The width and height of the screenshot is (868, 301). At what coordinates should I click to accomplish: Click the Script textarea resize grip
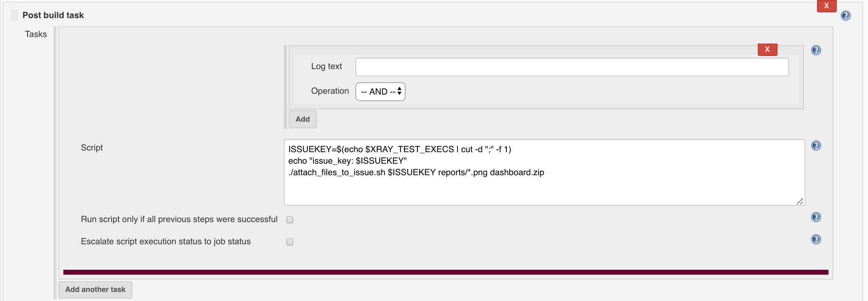point(800,201)
